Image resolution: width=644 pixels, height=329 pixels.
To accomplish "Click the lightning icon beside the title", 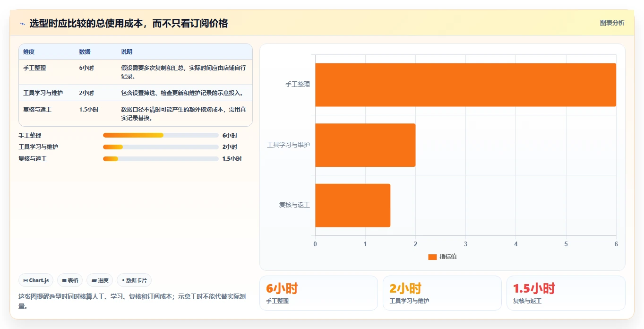I will 22,24.
